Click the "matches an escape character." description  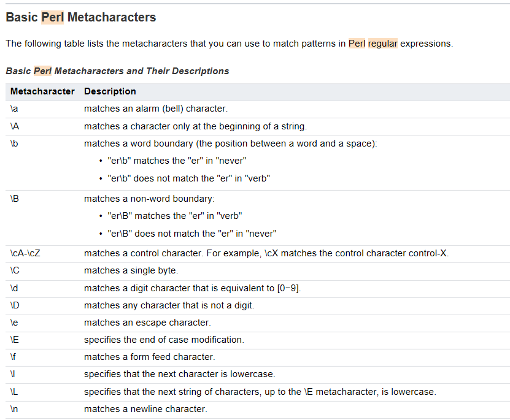(147, 323)
